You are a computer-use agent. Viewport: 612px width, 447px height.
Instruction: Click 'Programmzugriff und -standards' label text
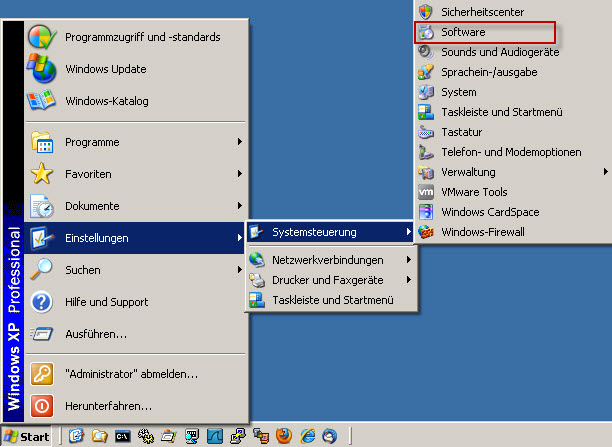[x=143, y=37]
